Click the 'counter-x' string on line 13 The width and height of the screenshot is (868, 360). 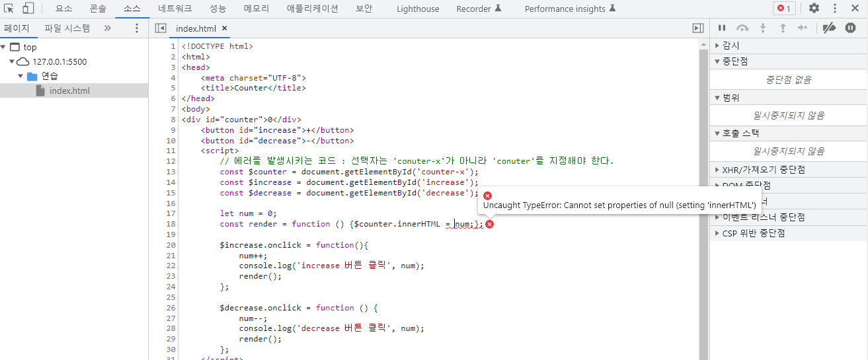(x=445, y=172)
